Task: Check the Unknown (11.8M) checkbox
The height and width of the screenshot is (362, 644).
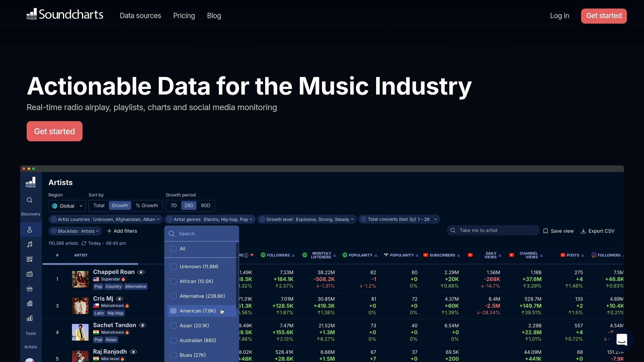Action: (173, 266)
